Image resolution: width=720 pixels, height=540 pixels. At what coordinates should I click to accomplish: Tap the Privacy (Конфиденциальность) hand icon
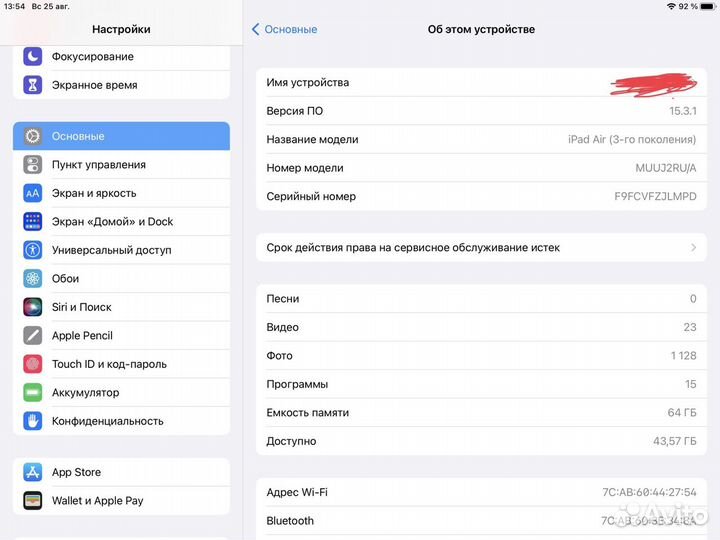33,421
